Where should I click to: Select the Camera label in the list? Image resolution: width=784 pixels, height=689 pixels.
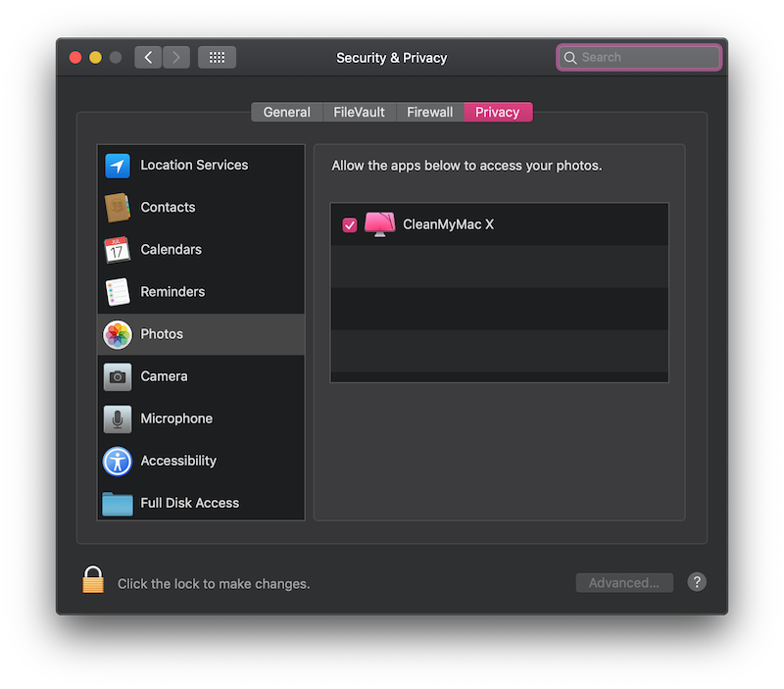tap(164, 376)
